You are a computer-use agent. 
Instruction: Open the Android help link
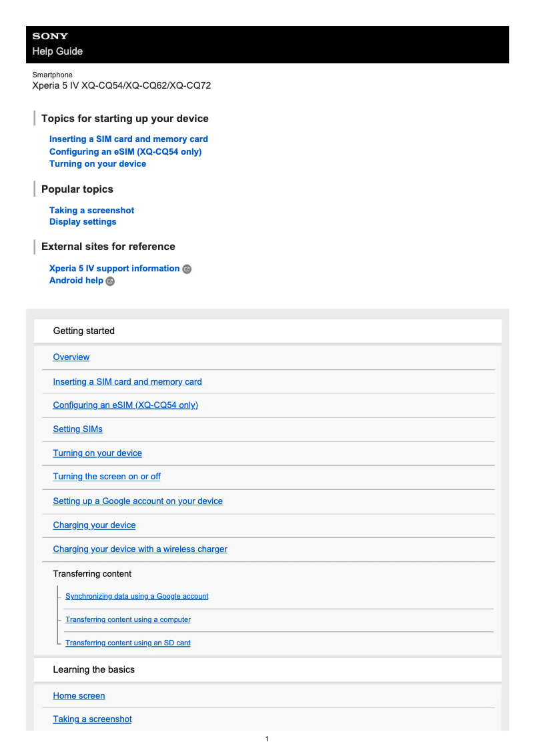tap(76, 281)
